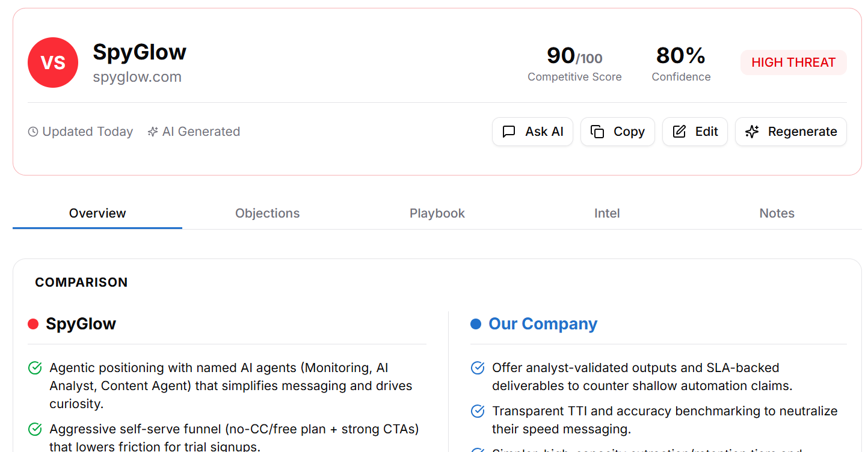This screenshot has width=868, height=452.
Task: Click the red VS avatar icon
Action: [53, 63]
